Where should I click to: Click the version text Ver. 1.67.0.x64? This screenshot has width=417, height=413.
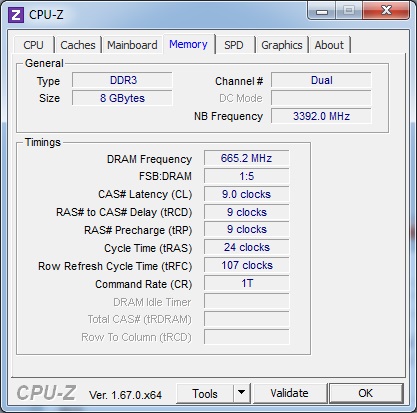click(125, 395)
